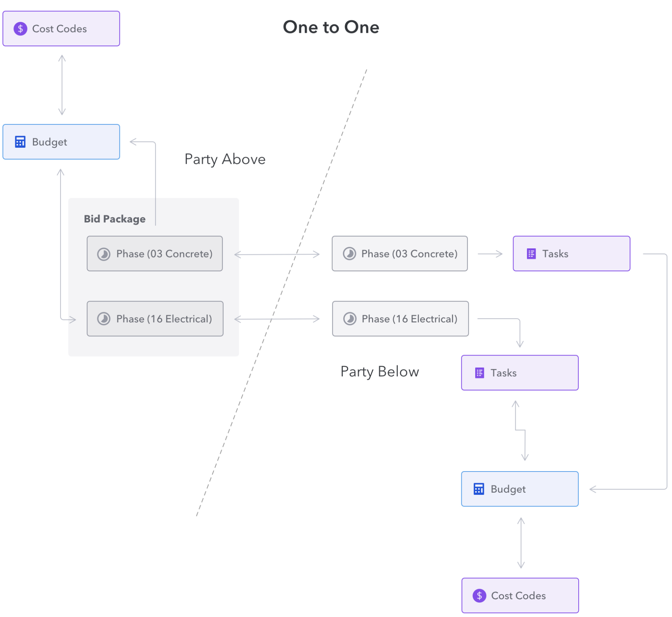The image size is (672, 617).
Task: Click the dollar icon in bottom Cost Codes
Action: 479,596
